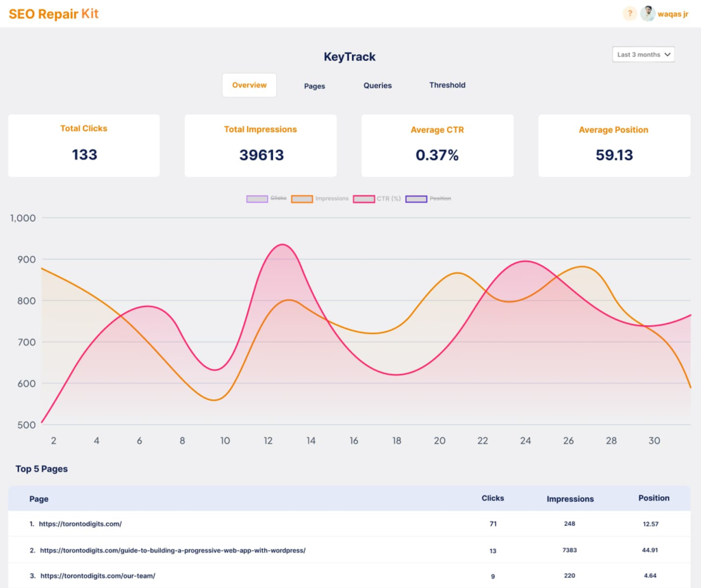The width and height of the screenshot is (701, 588).
Task: Open the Last 3 months date dropdown
Action: click(643, 55)
